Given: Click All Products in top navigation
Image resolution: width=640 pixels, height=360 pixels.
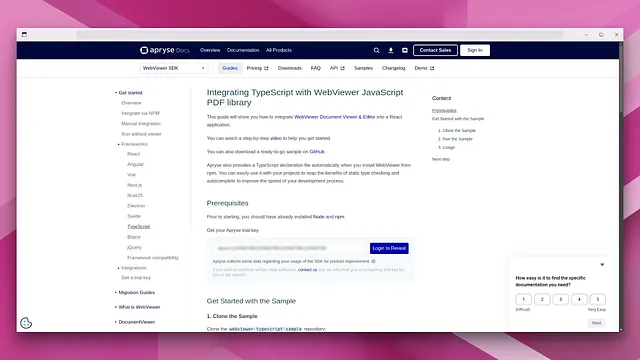Looking at the screenshot, I should point(279,50).
